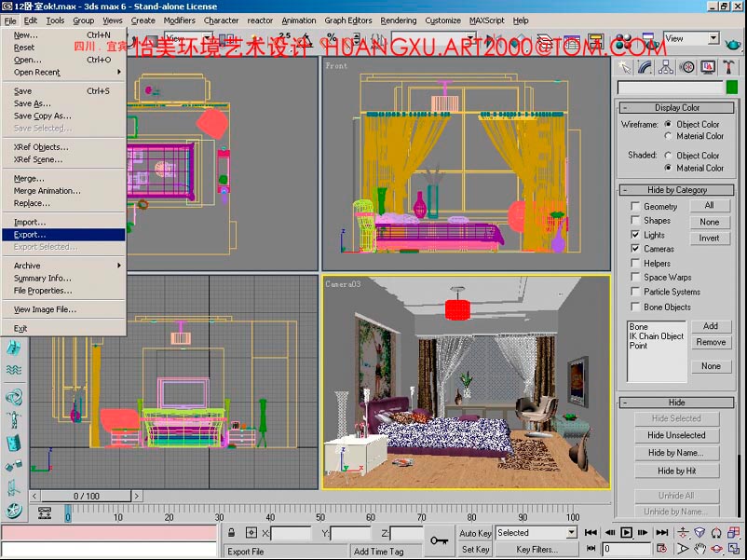Click the Hide by Name... button
The width and height of the screenshot is (747, 560).
click(676, 453)
